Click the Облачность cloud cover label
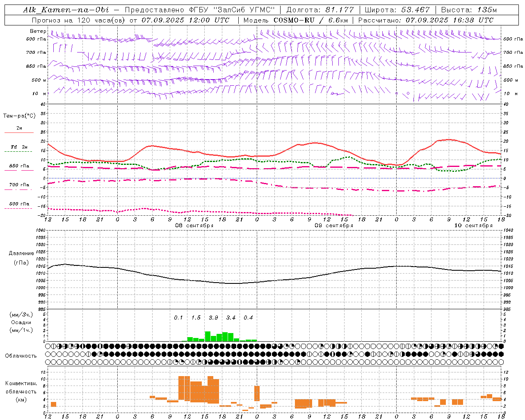The height and width of the screenshot is (420, 525). point(21,356)
